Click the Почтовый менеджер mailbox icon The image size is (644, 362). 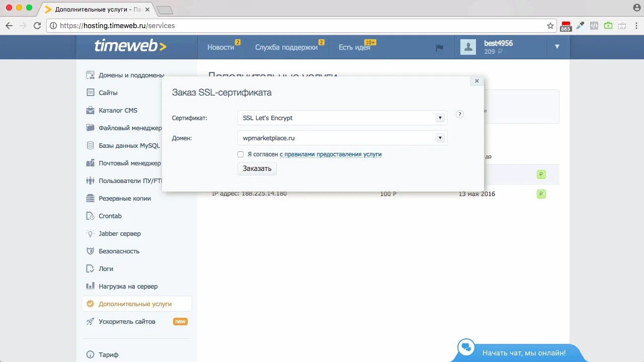[x=91, y=163]
